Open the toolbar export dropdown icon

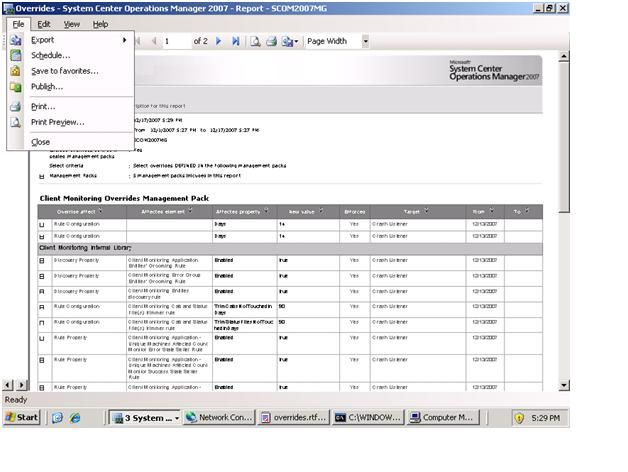(290, 41)
